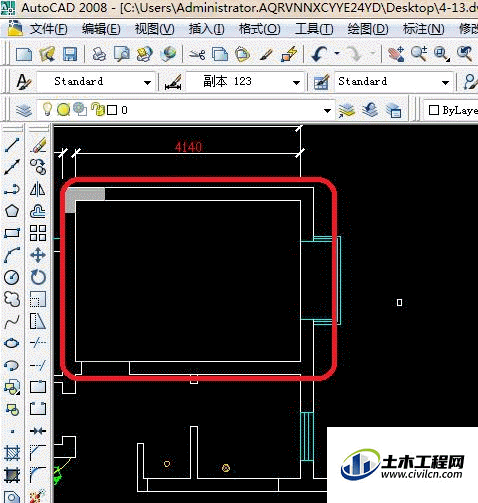This screenshot has width=478, height=503.
Task: Open the 视图(V) menu
Action: (154, 29)
